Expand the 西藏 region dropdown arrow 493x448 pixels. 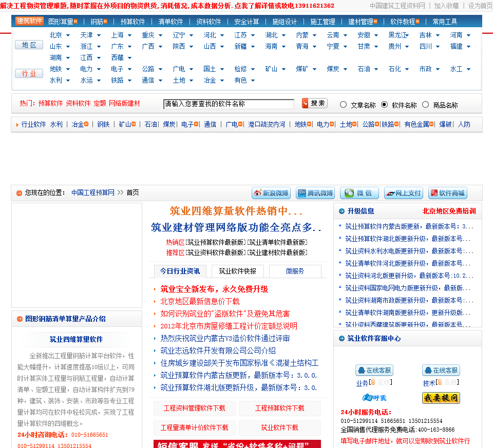(129, 58)
